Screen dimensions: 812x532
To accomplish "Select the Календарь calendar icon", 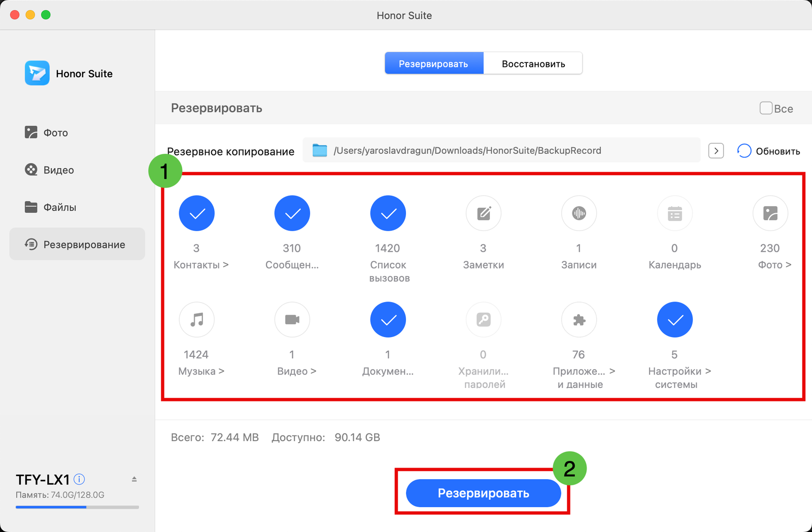I will (675, 213).
